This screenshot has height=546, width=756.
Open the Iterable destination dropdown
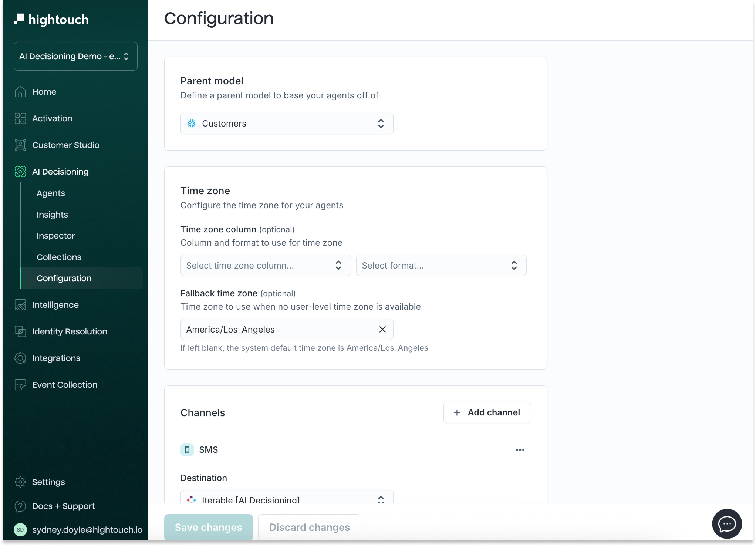(x=287, y=498)
